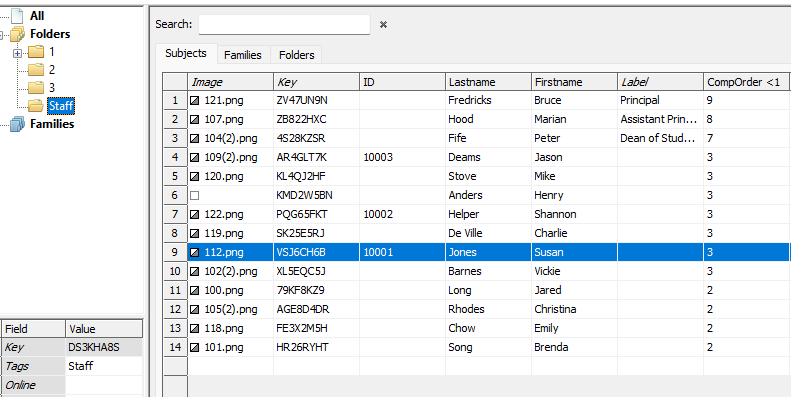Select row header number 1
The image size is (791, 397).
click(175, 100)
